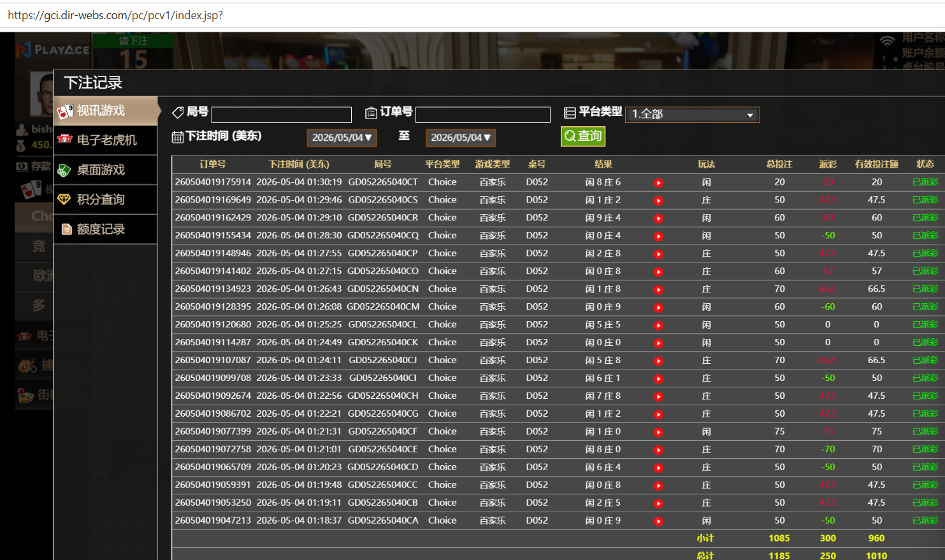Select the 桌面游戏 tab
The image size is (945, 560).
[106, 170]
